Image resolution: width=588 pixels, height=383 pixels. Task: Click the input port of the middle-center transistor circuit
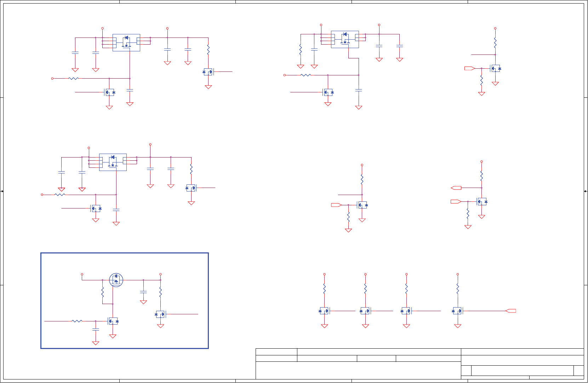[336, 205]
